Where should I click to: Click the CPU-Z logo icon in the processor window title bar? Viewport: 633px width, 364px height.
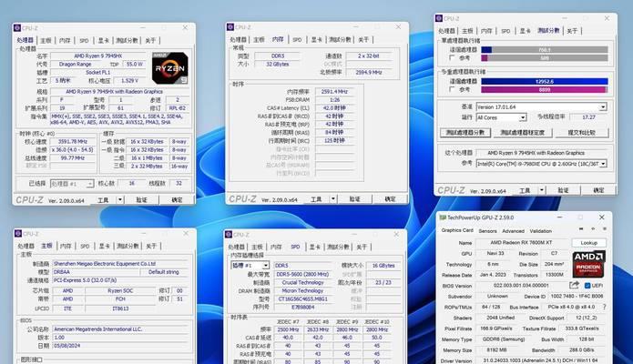coord(17,28)
